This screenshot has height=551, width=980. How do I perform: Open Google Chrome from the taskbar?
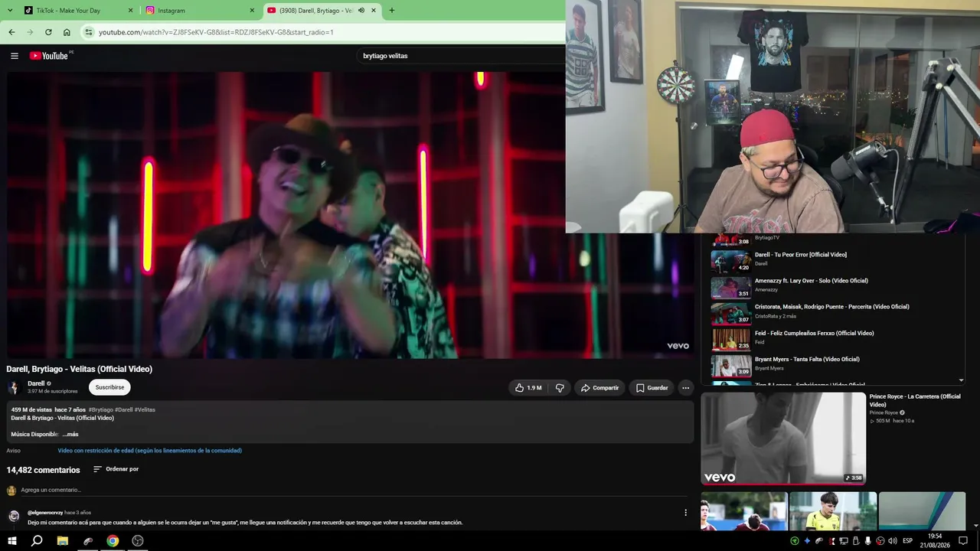tap(113, 541)
